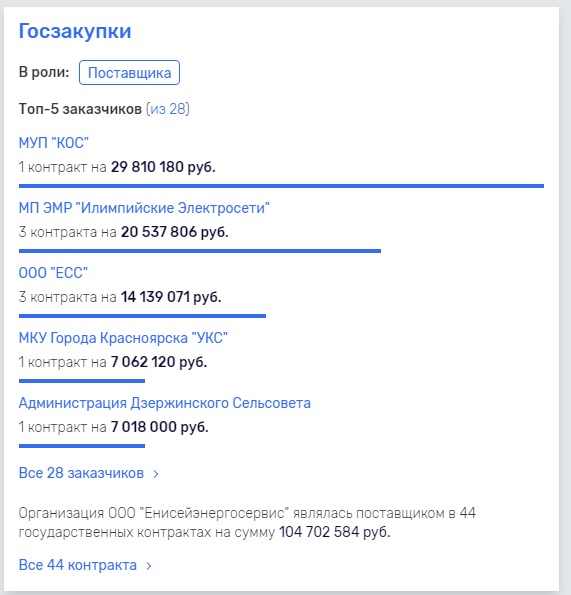The width and height of the screenshot is (571, 595).
Task: Open the ООО "ЕСС" customer link
Action: [x=53, y=273]
